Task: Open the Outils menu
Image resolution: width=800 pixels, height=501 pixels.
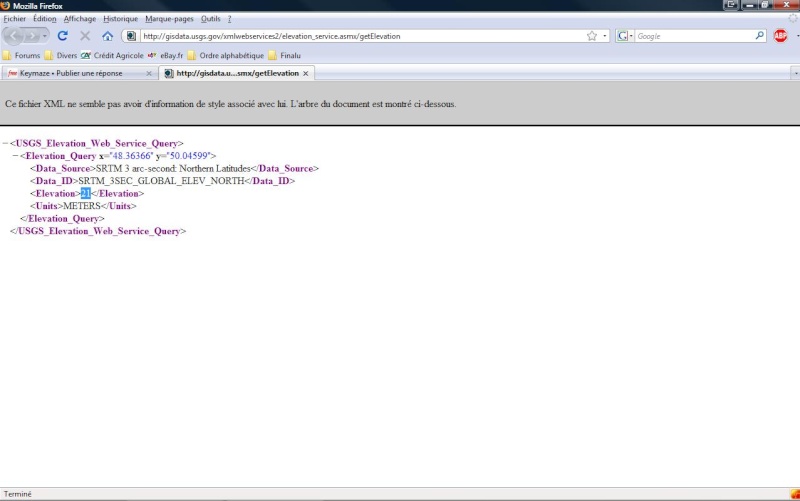Action: [x=211, y=19]
